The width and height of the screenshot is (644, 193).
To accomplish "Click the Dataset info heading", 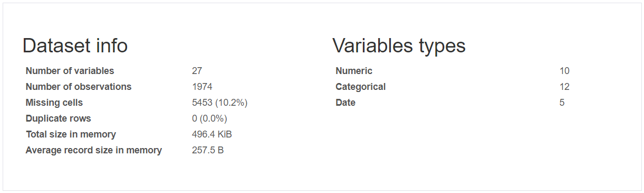I will click(75, 46).
